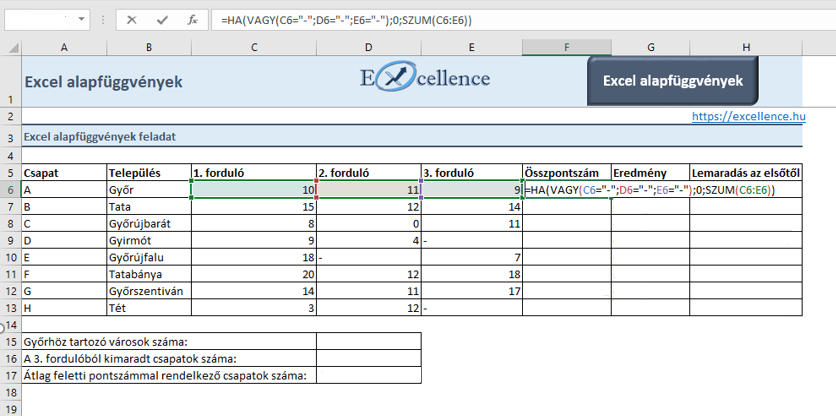Select column C header
Screen dimensions: 836x416
pyautogui.click(x=254, y=47)
